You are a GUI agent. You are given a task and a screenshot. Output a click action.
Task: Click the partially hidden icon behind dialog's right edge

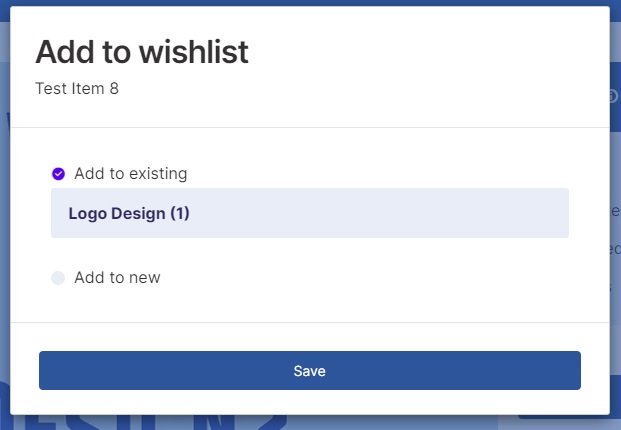click(x=614, y=96)
